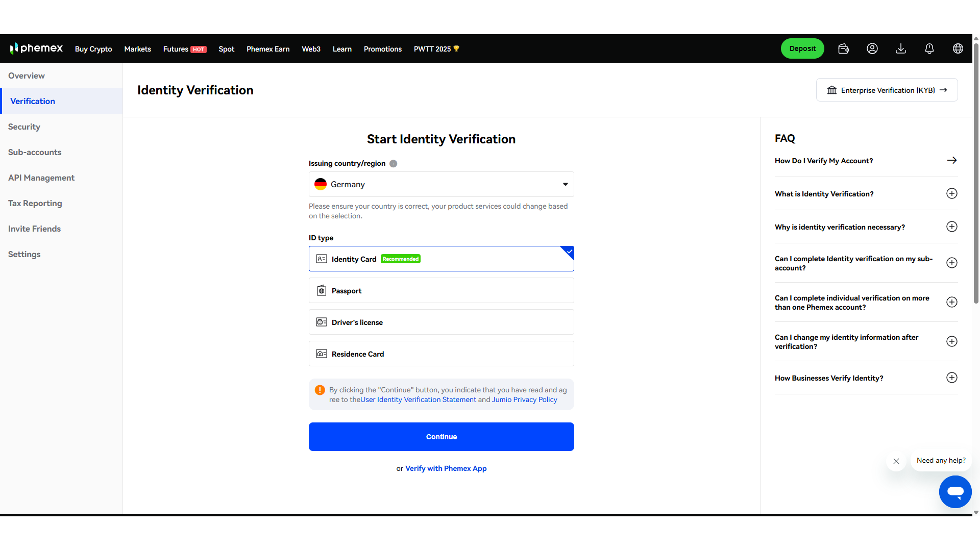Open the Web3 menu

(x=311, y=49)
